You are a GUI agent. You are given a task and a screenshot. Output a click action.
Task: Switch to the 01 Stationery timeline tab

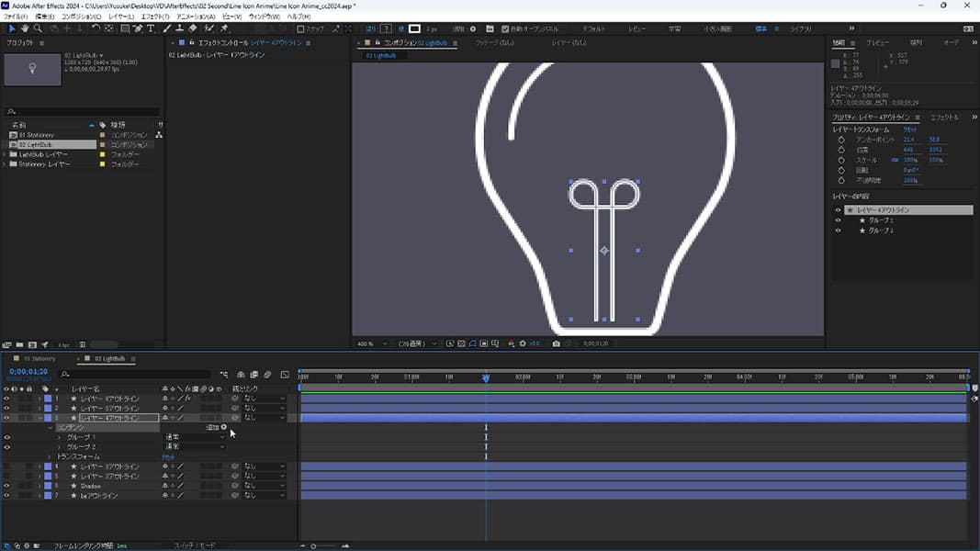(39, 358)
